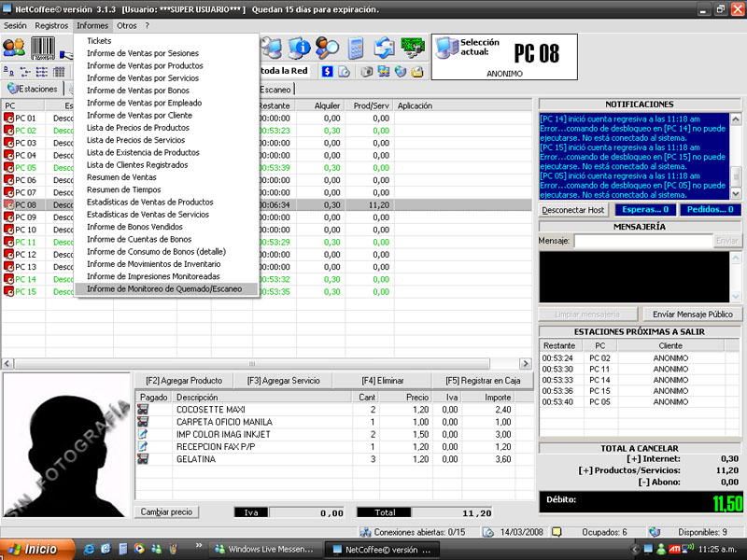747x560 pixels.
Task: Click the Importe column header
Action: click(488, 398)
